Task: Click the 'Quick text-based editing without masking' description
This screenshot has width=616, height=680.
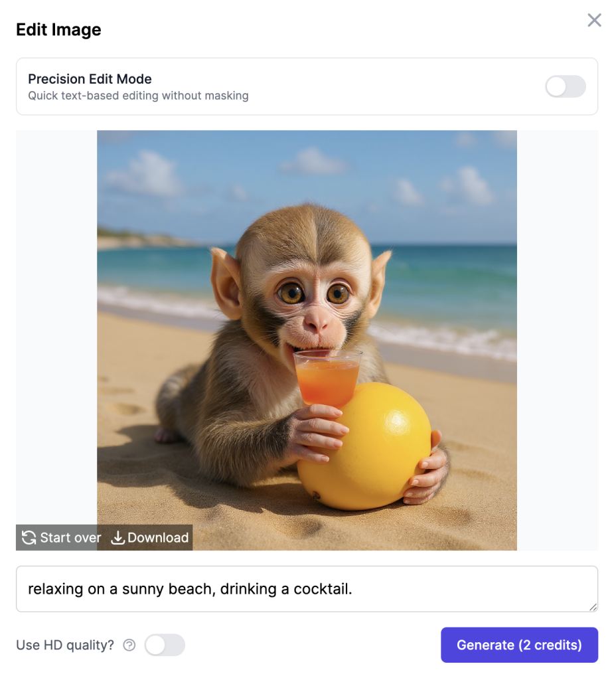Action: (138, 96)
